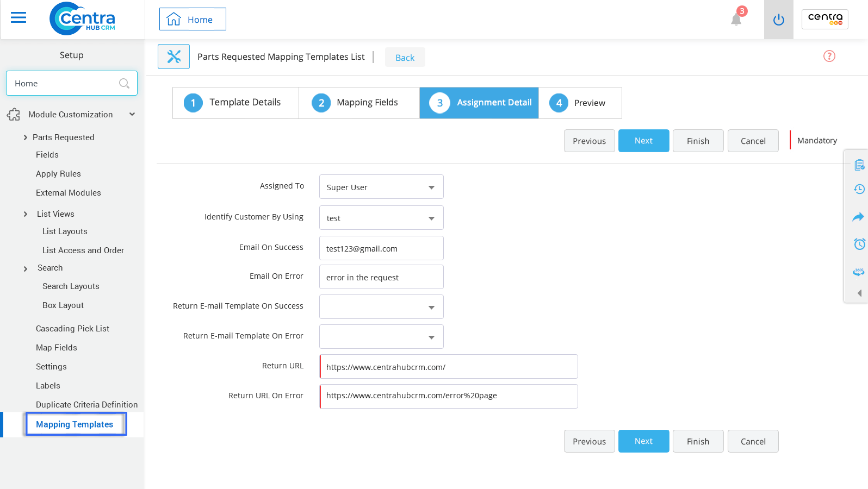Click Parts Requested Mapping Templates List title

[x=281, y=57]
